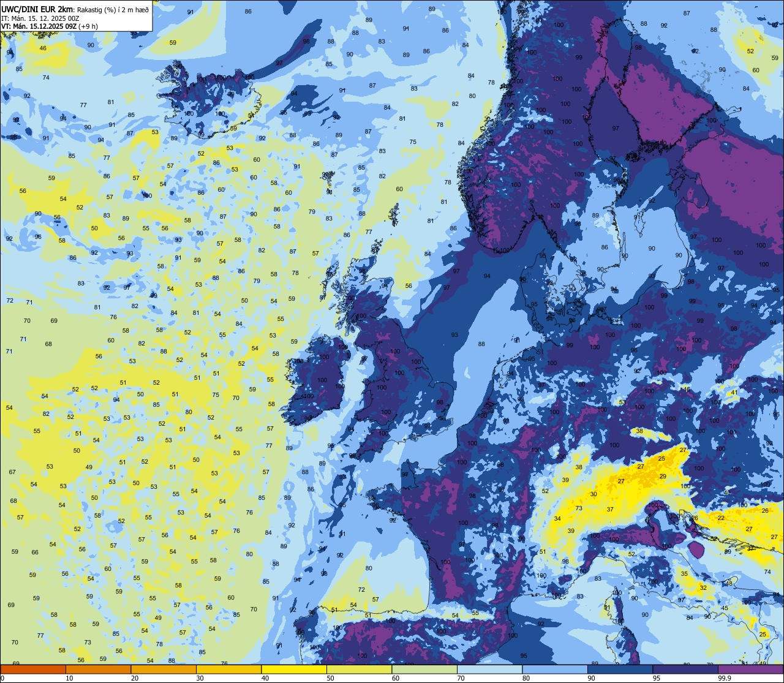Select the amber 30–40 legend swatch
Image resolution: width=784 pixels, height=683 pixels.
[x=228, y=669]
